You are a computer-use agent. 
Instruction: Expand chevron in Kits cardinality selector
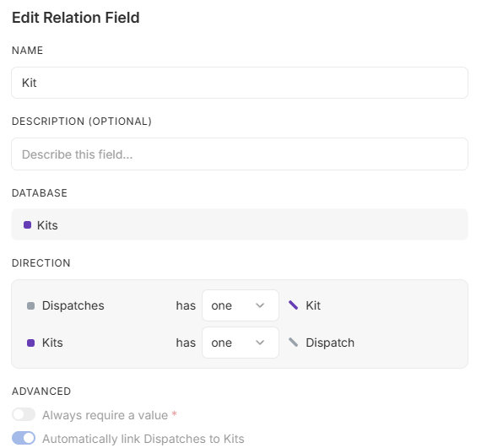point(260,343)
